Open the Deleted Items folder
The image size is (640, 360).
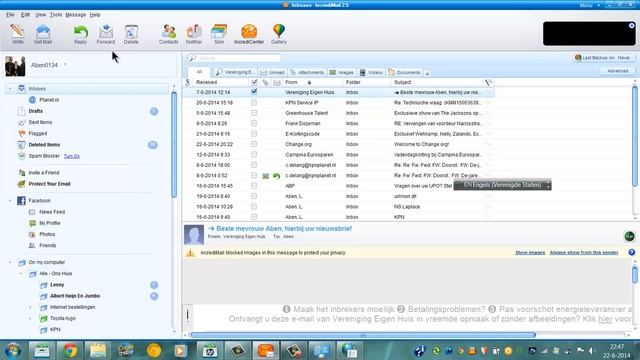coord(44,144)
